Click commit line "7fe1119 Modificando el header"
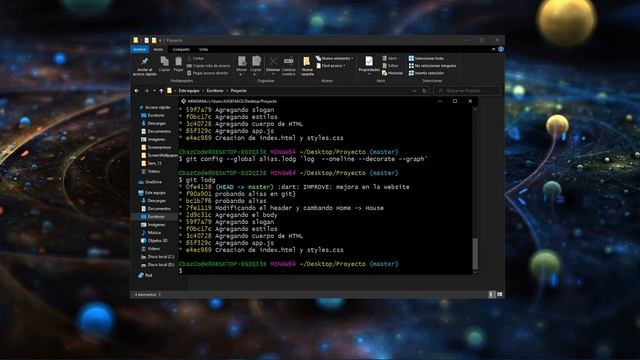Screen dimensions: 640x360 281,208
